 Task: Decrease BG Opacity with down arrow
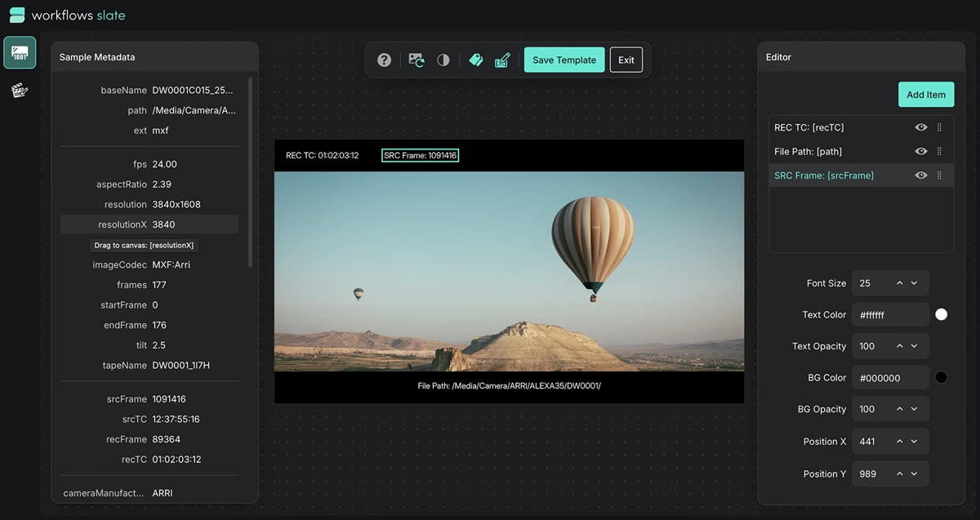coord(915,409)
